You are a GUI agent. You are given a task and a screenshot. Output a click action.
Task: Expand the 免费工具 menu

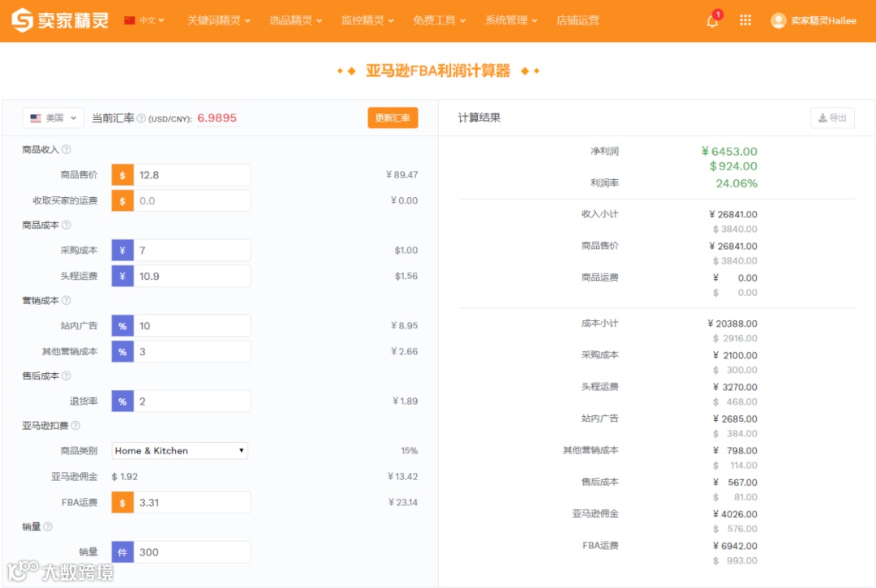coord(439,20)
